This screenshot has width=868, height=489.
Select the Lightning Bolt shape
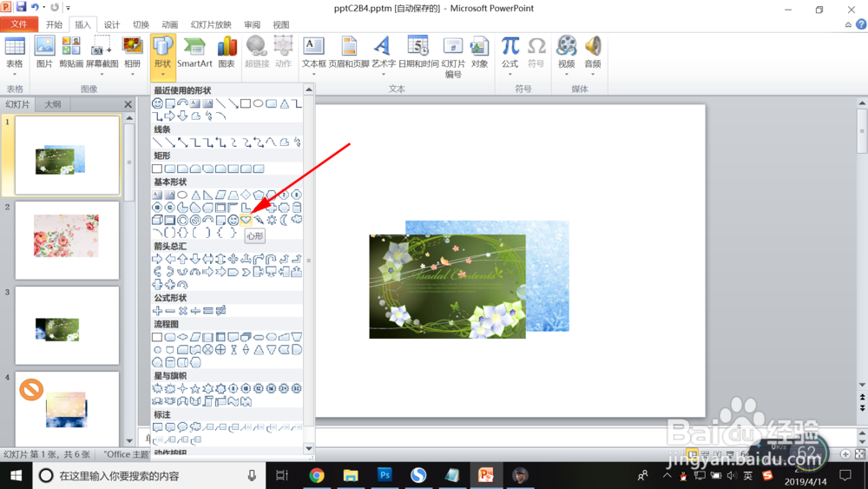tap(259, 220)
